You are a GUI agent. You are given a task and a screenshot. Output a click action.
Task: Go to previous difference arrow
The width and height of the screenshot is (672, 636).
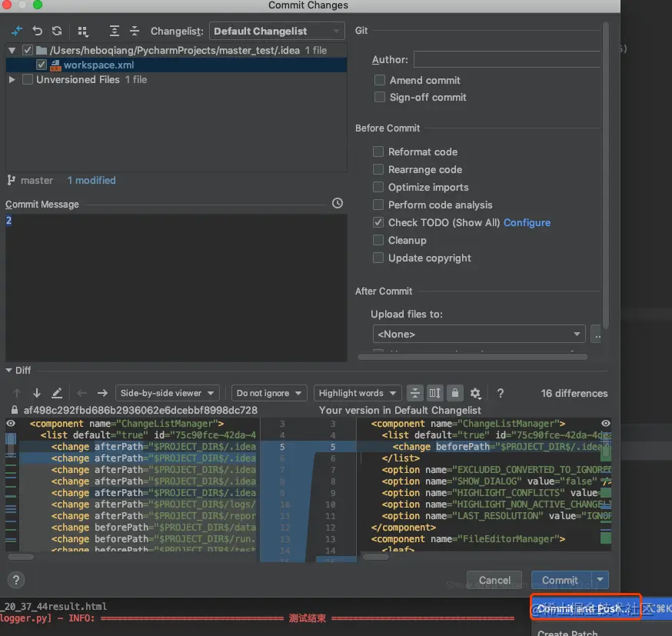(x=17, y=393)
